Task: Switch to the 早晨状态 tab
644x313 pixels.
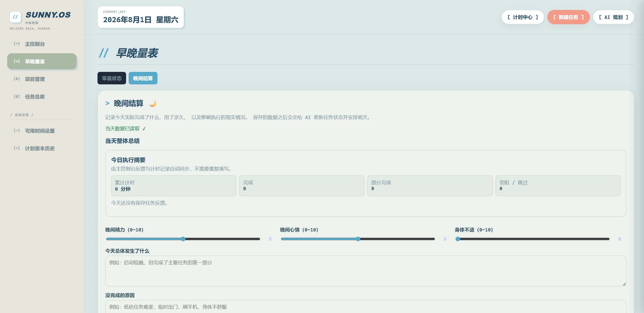Action: point(112,78)
